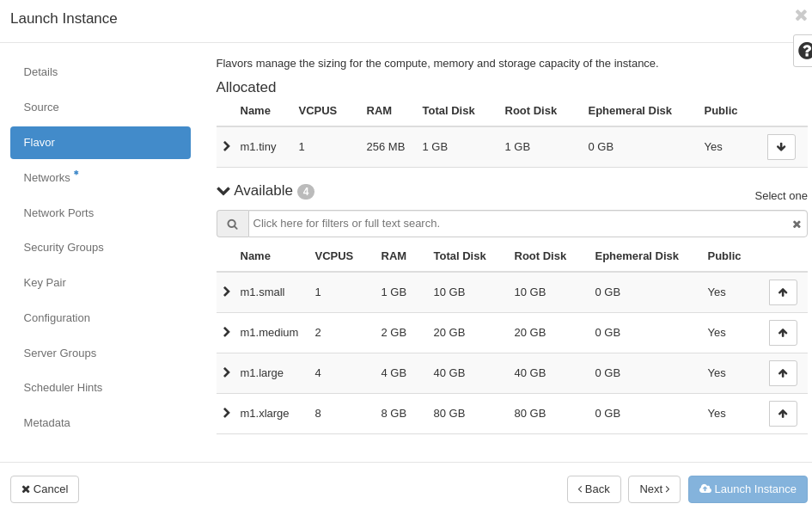Switch to Network Ports step
This screenshot has width=812, height=510.
point(101,213)
